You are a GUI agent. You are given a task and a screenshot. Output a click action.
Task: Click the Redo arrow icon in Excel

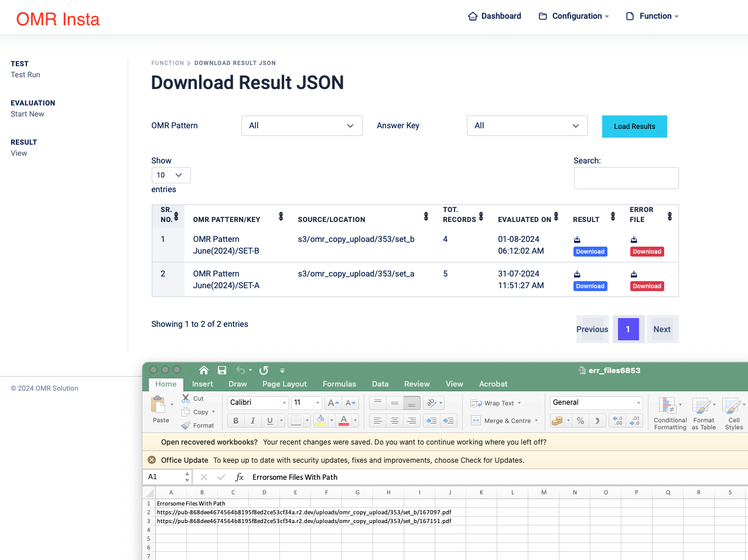pyautogui.click(x=264, y=370)
